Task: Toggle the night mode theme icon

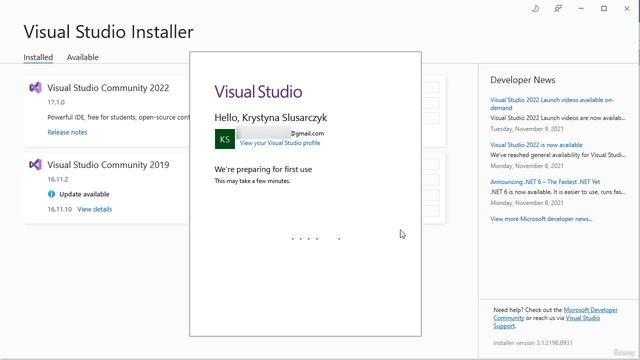Action: click(x=536, y=9)
